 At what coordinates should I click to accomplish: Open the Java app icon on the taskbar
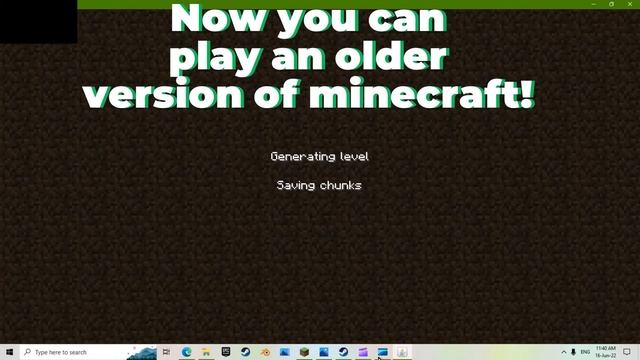[402, 352]
